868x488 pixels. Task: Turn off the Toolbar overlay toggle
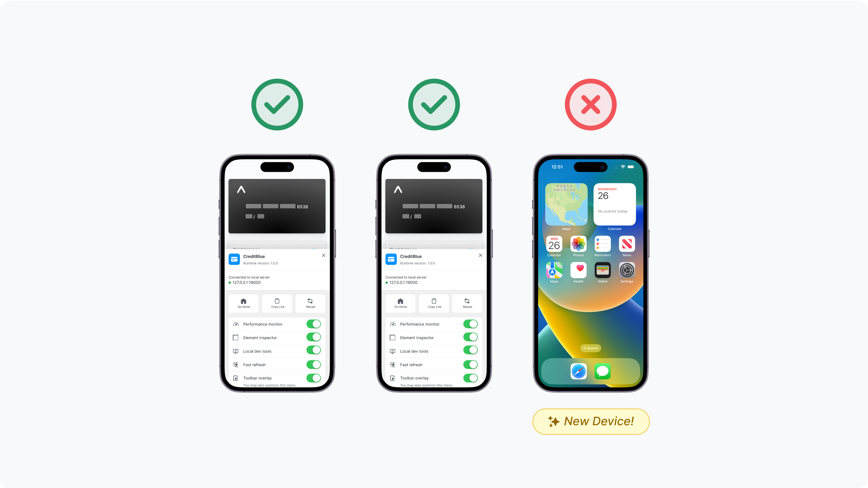314,377
